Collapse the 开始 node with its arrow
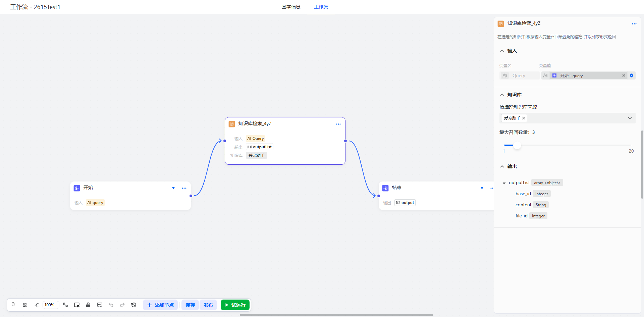The image size is (644, 317). 173,188
